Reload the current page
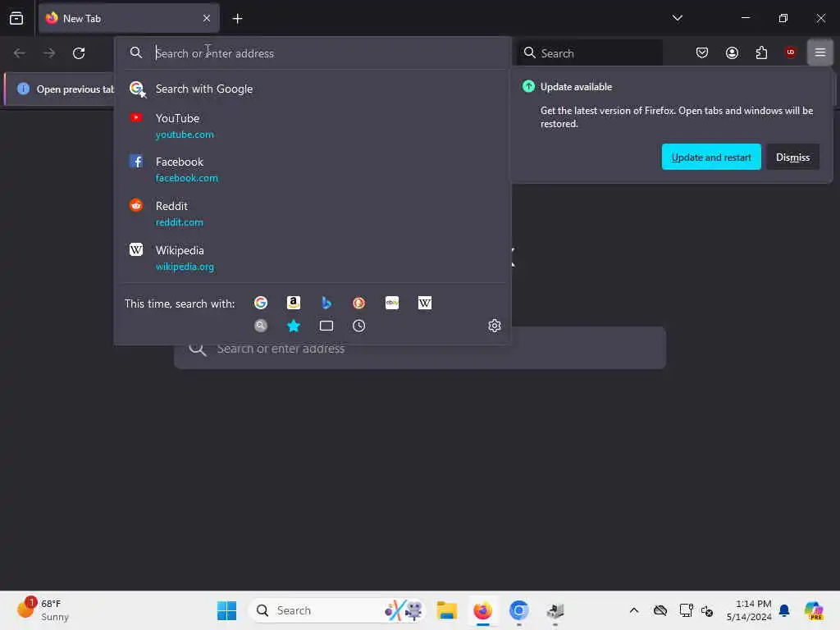The image size is (840, 630). 79,53
